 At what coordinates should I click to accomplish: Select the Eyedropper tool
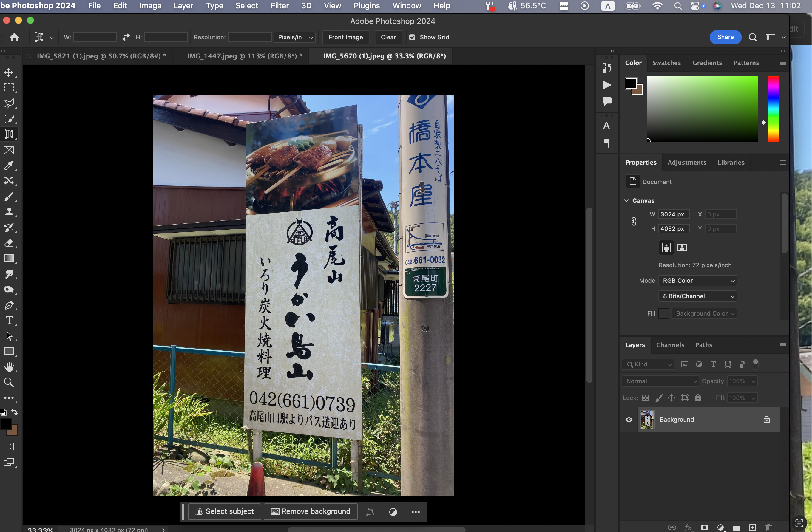(x=9, y=166)
